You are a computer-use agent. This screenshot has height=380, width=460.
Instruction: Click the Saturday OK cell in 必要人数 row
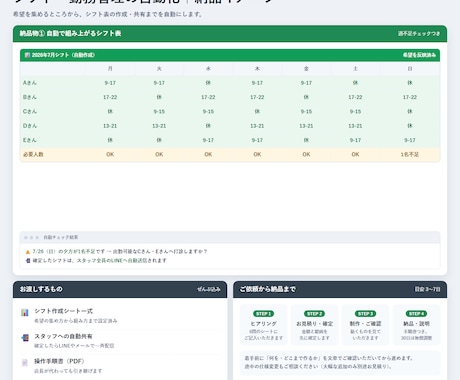tap(355, 154)
